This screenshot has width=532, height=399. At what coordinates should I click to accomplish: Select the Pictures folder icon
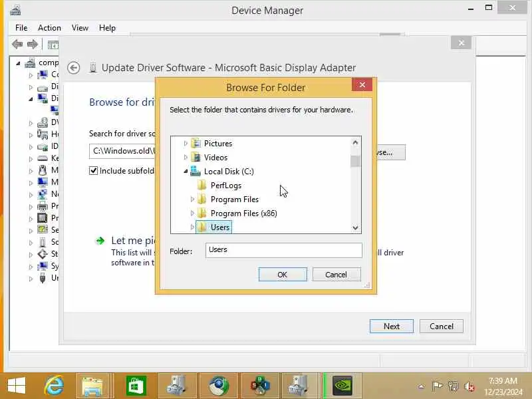pyautogui.click(x=196, y=144)
